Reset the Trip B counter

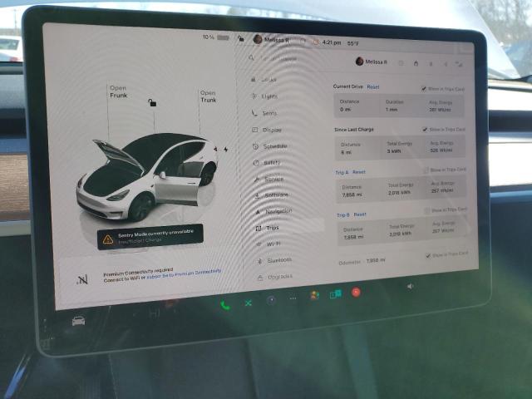360,214
